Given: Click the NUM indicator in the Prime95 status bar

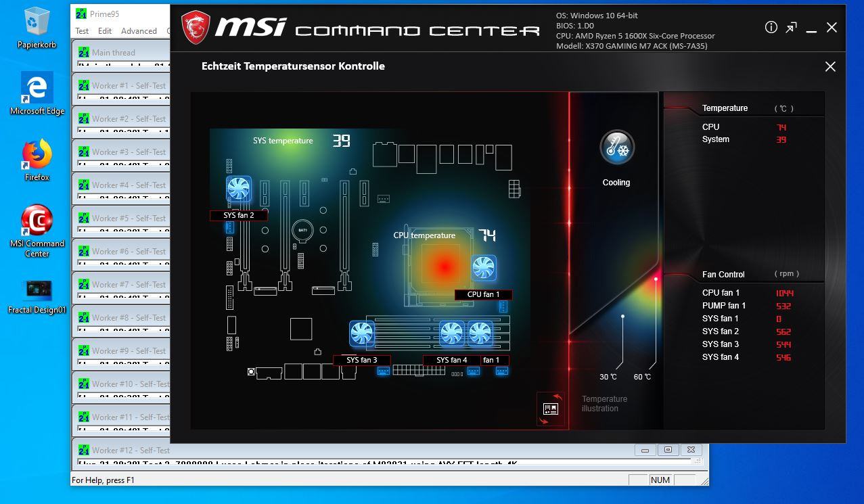Looking at the screenshot, I should click(x=660, y=480).
